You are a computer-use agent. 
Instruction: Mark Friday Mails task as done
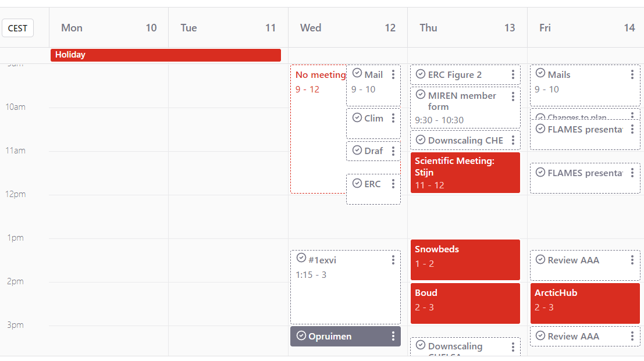tap(540, 73)
